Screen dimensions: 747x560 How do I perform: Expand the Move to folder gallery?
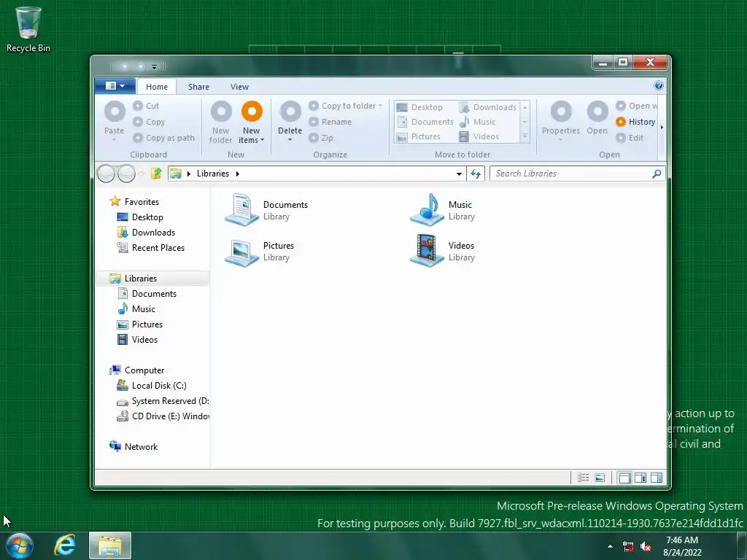coord(525,137)
